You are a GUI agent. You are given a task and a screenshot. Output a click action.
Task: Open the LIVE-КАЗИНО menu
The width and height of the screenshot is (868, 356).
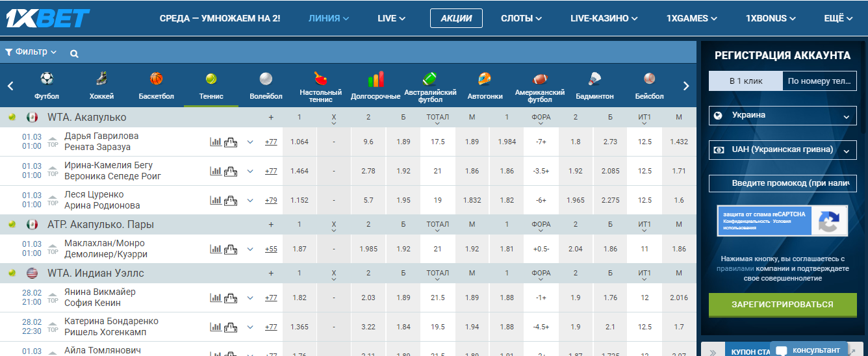click(604, 18)
